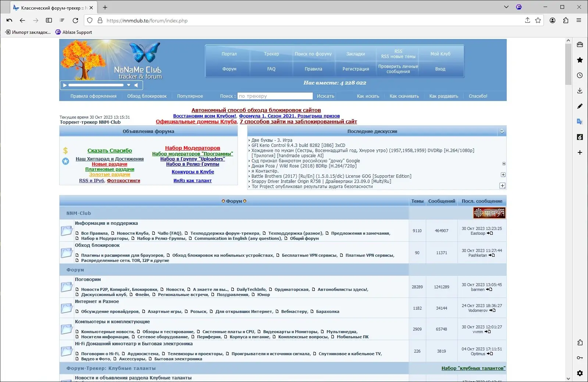Open the Поговорим forum folder icon
The height and width of the screenshot is (382, 588).
(67, 287)
